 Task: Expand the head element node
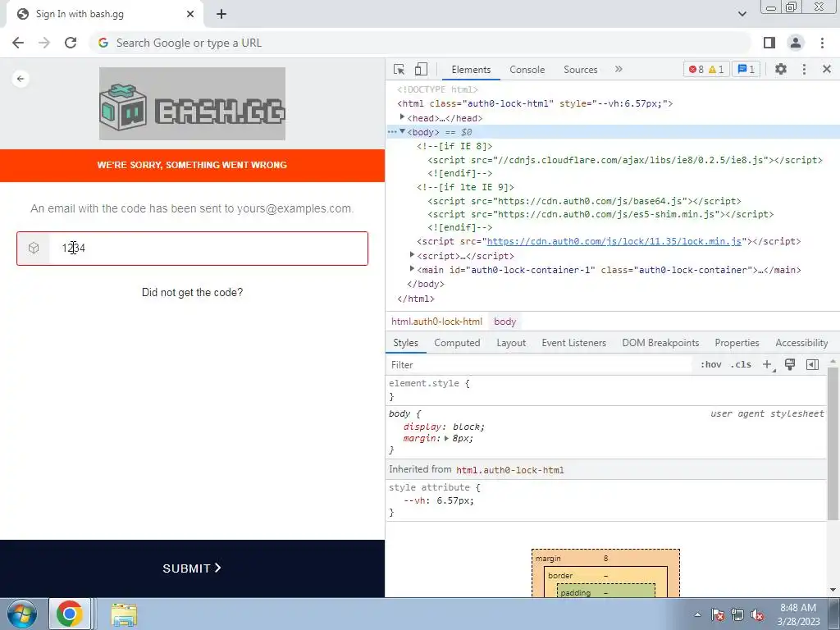402,117
